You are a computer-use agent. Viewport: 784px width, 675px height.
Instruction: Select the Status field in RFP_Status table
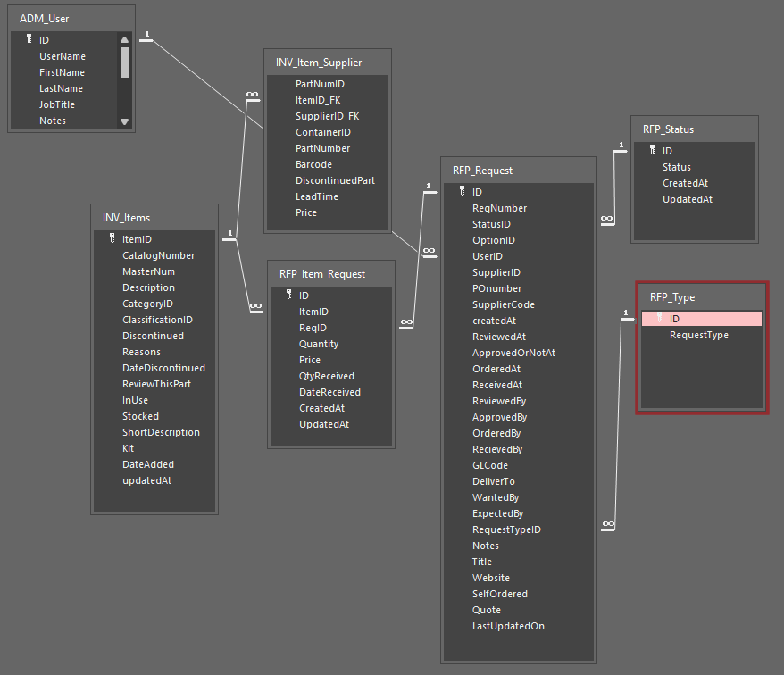click(x=676, y=167)
